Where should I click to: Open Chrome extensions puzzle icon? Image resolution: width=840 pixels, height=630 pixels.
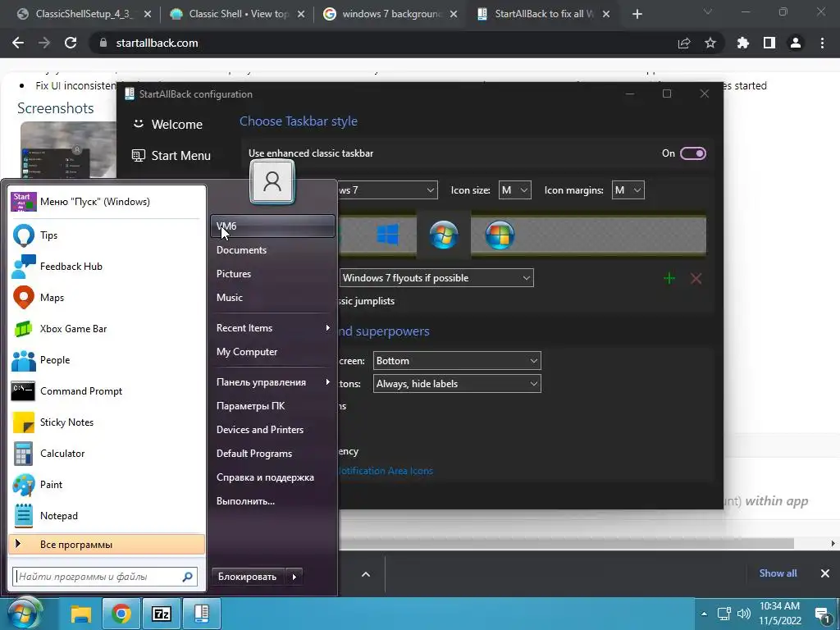coord(743,43)
